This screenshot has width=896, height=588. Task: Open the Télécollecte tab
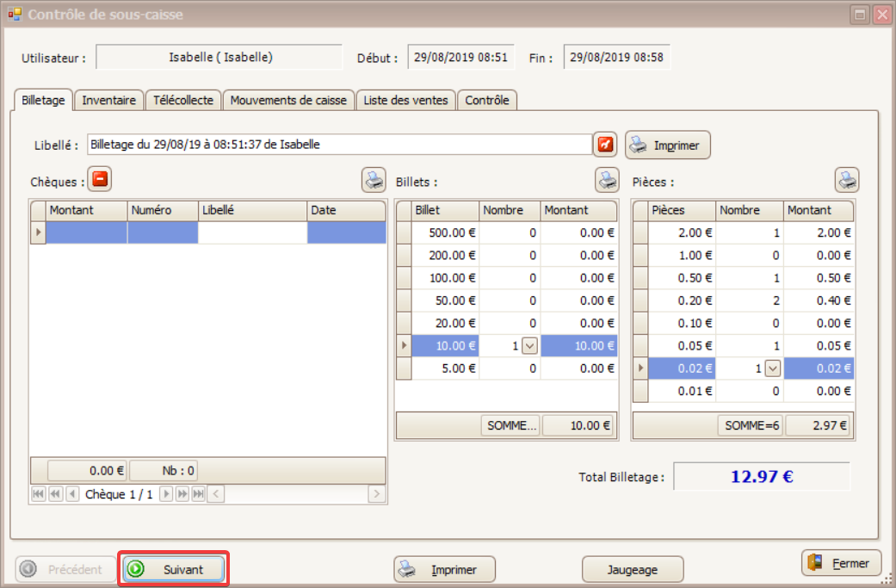point(182,100)
